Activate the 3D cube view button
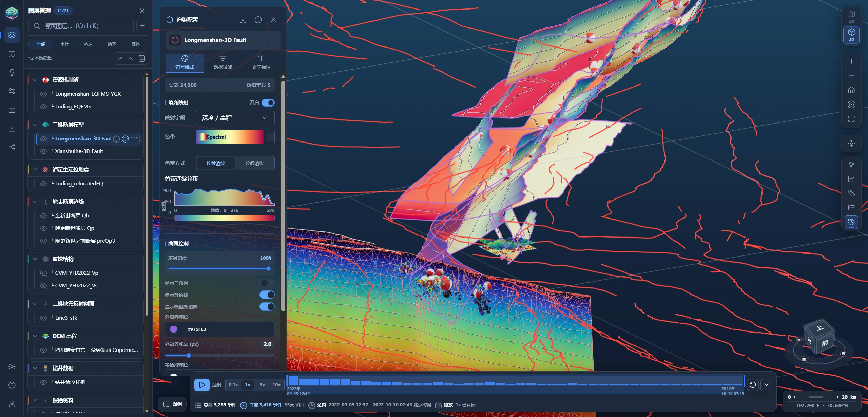This screenshot has height=417, width=868. click(851, 35)
